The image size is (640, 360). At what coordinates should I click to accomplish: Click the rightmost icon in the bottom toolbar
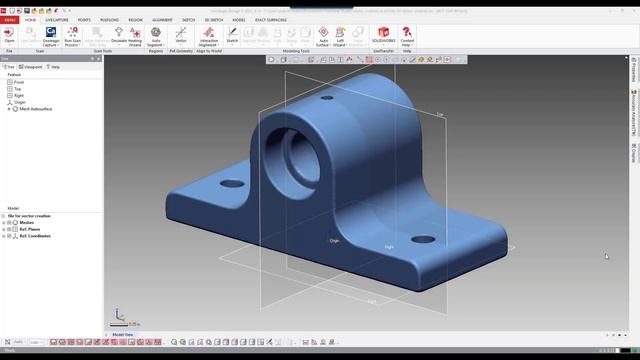tap(332, 342)
